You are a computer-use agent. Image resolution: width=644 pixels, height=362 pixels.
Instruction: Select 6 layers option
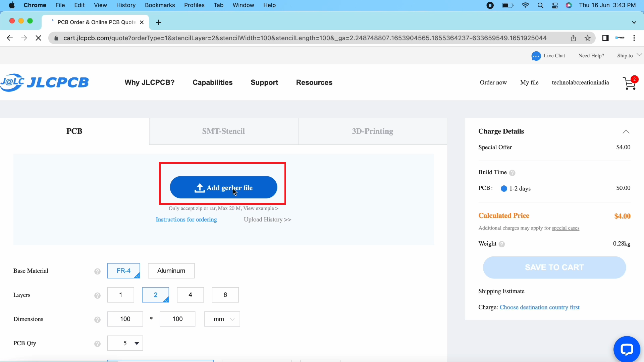[x=225, y=295]
